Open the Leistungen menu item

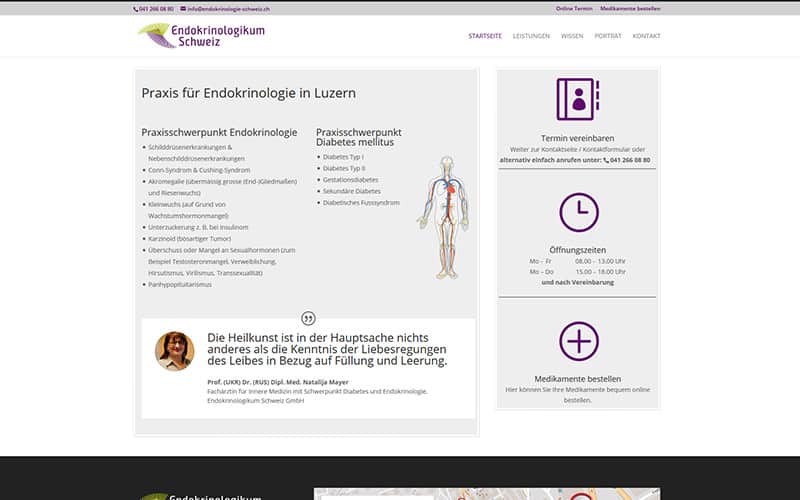point(531,36)
